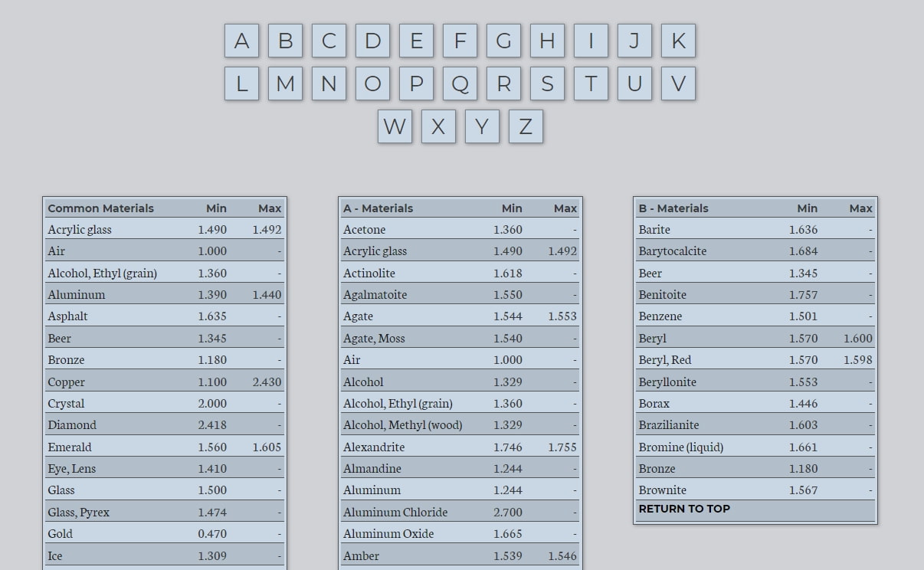This screenshot has height=570, width=924.
Task: Click the Z letter button
Action: pos(526,126)
